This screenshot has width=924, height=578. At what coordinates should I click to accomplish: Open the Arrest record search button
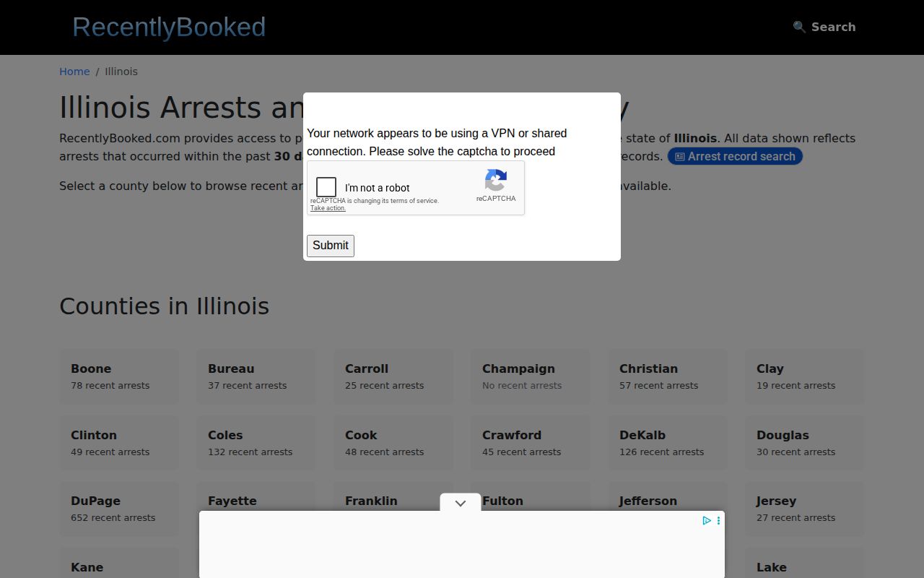(x=735, y=156)
